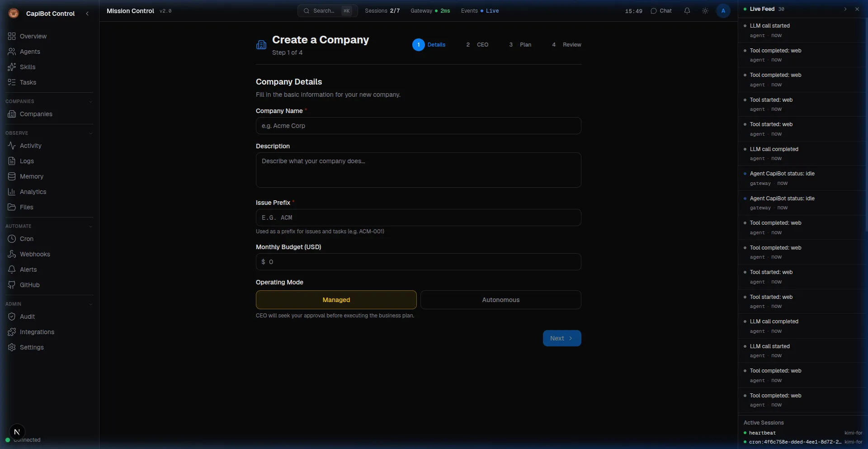Open the Memory section
The image size is (868, 449).
click(31, 176)
